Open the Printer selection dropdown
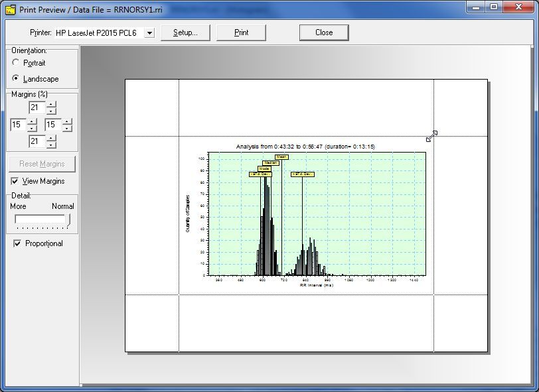The image size is (539, 392). (x=149, y=33)
